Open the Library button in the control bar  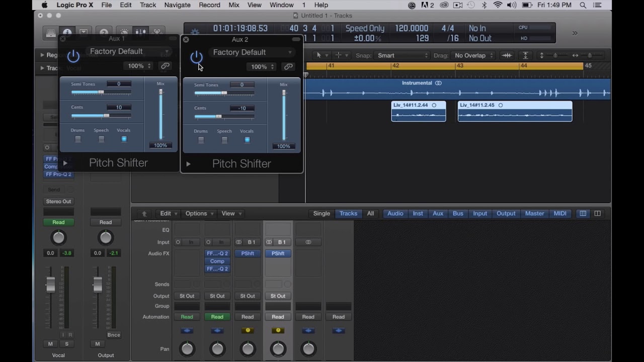click(x=51, y=33)
